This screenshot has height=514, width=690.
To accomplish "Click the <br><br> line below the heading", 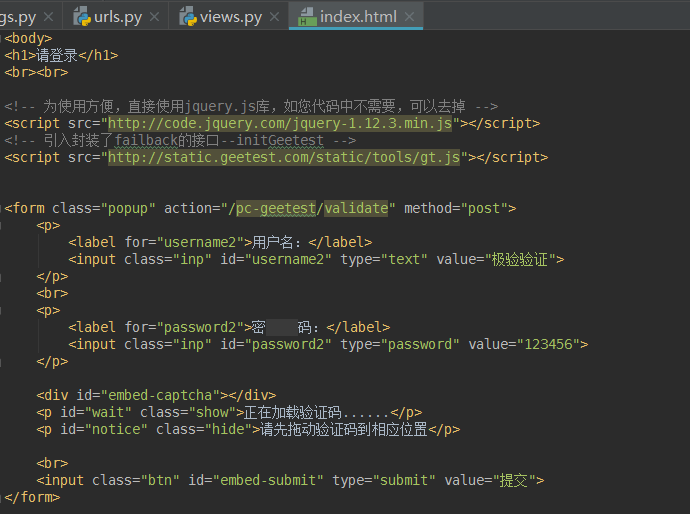I will (37, 72).
